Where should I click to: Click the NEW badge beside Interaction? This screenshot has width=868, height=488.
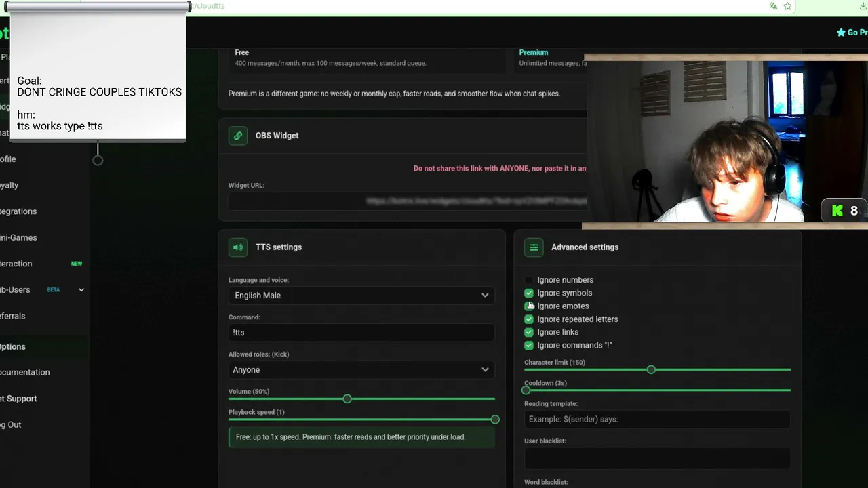pos(77,264)
